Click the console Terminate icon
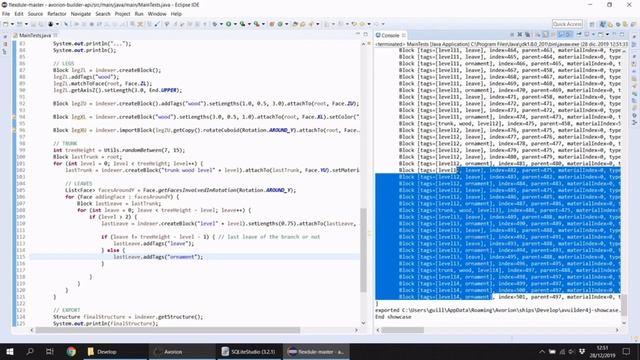 512,35
